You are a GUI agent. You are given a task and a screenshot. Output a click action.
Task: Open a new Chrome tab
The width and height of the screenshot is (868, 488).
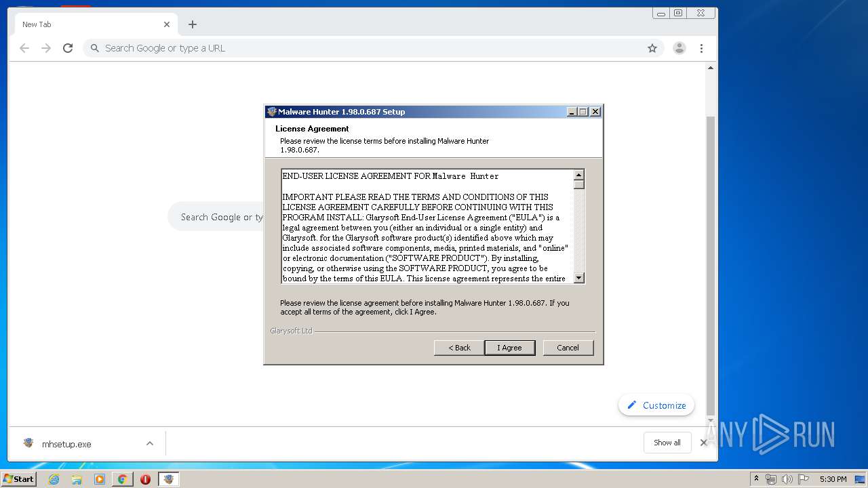coord(193,24)
